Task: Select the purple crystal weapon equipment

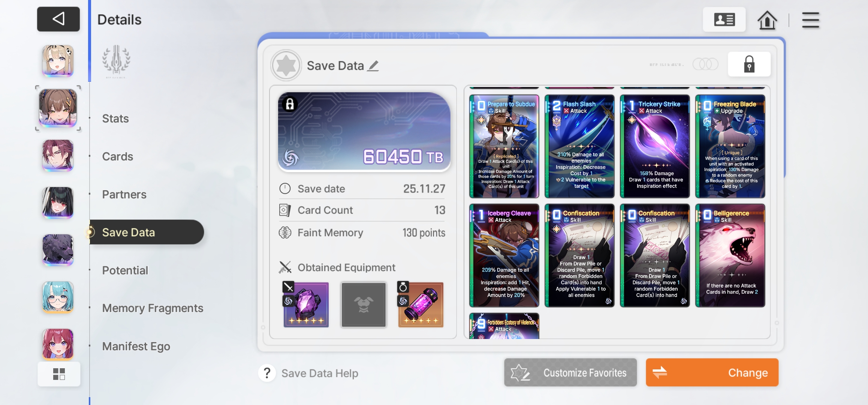Action: pos(306,304)
